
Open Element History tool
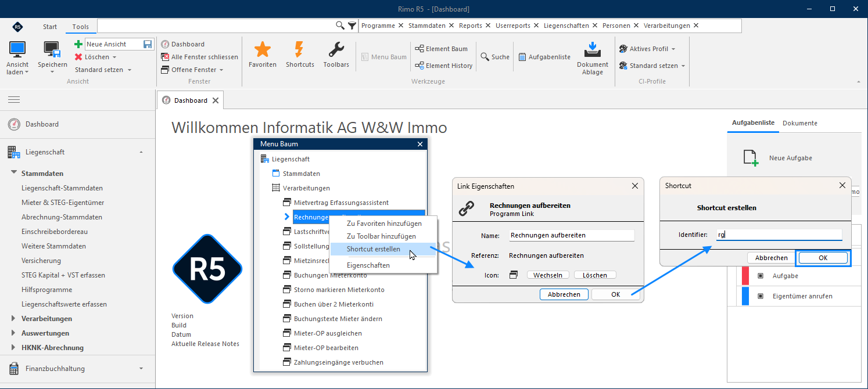pyautogui.click(x=444, y=66)
